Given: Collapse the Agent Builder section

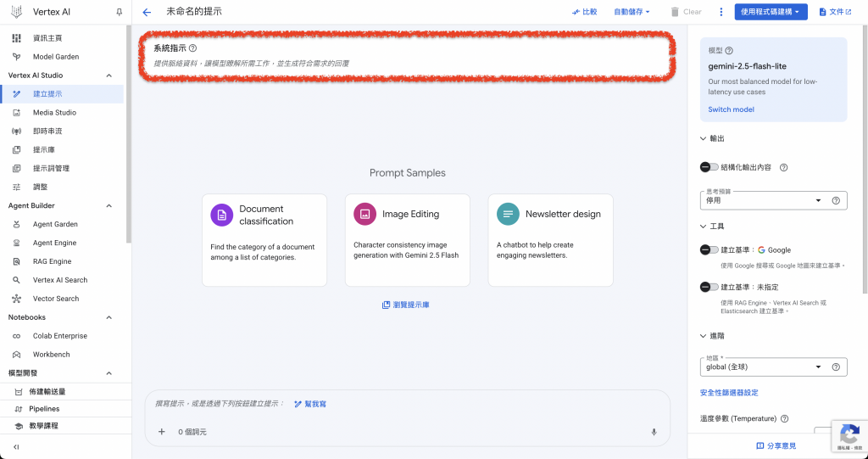Looking at the screenshot, I should [x=109, y=205].
